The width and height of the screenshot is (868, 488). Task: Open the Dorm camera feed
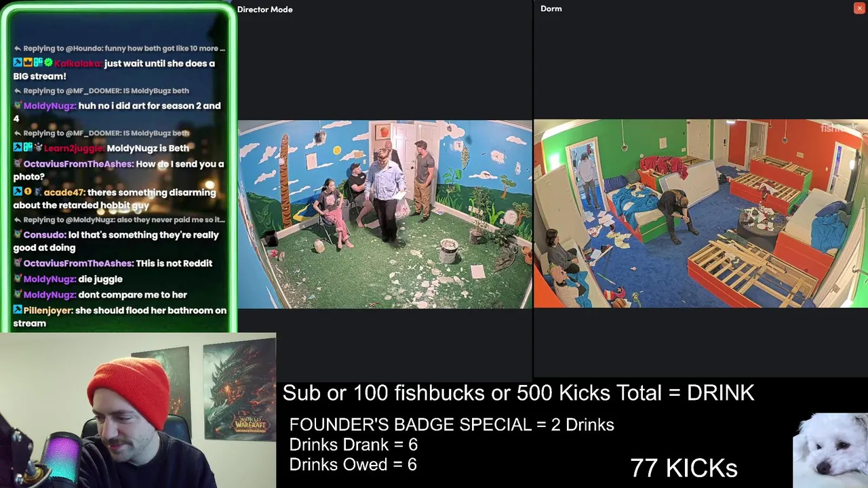pos(701,213)
